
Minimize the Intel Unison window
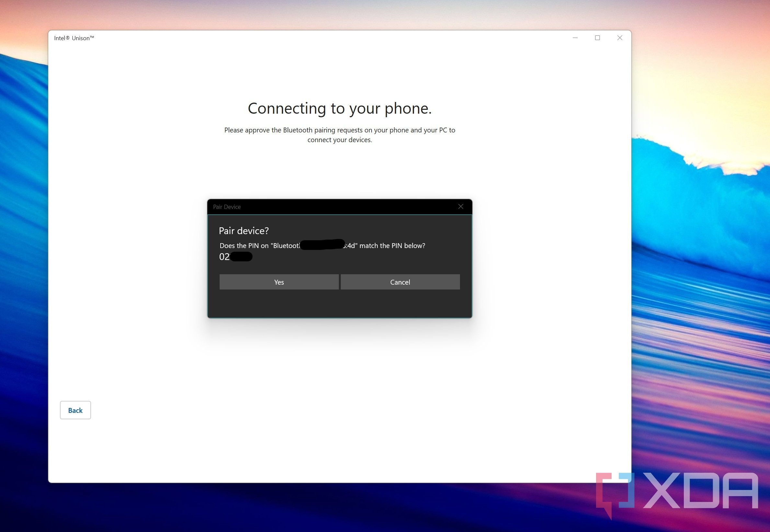point(575,38)
